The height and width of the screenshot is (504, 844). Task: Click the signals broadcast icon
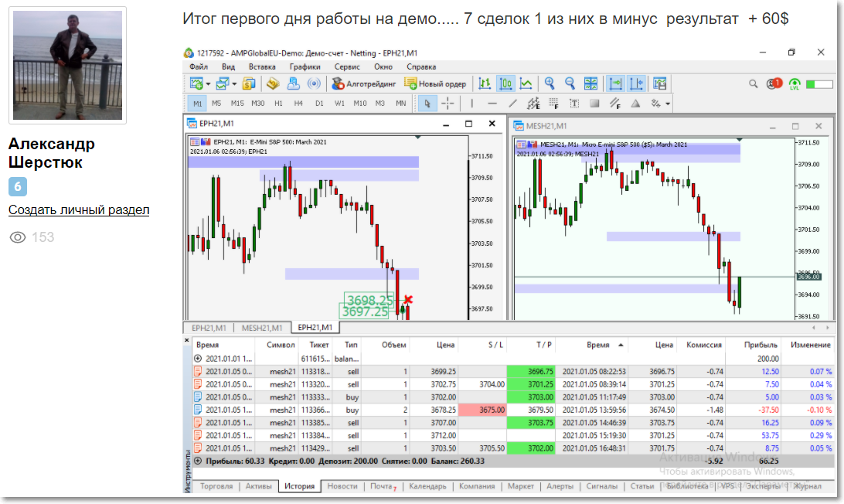(x=314, y=83)
